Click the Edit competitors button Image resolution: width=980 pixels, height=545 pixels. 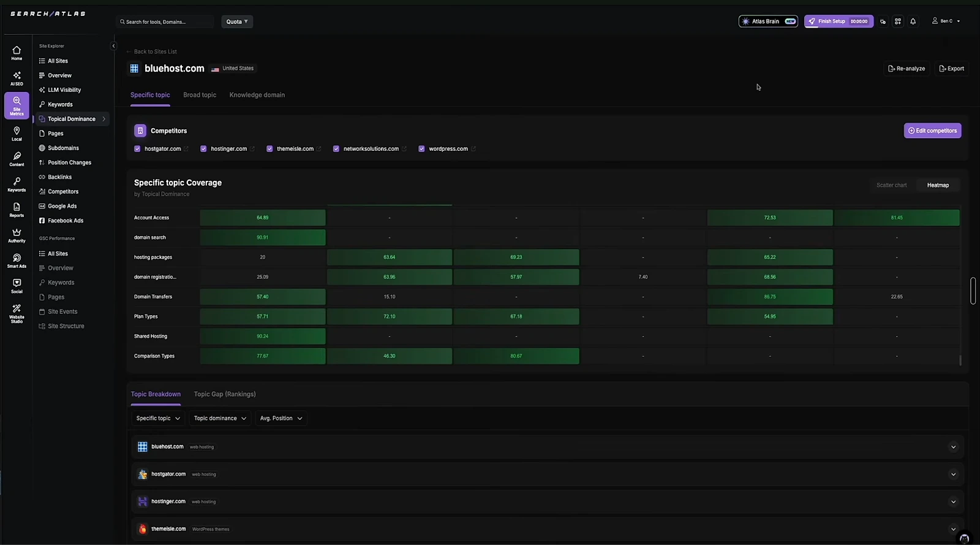coord(932,131)
